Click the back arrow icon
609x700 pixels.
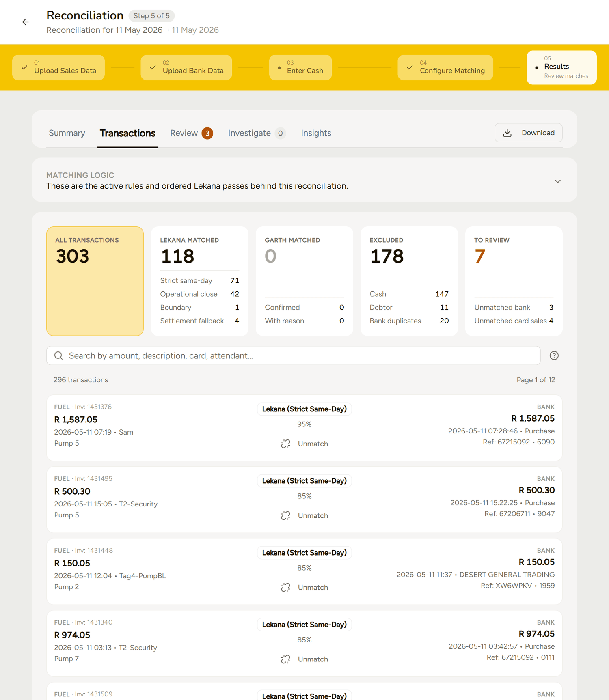[26, 22]
